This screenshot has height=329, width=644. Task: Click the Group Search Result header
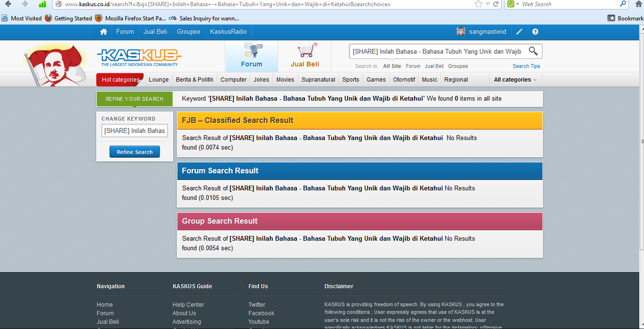(360, 221)
